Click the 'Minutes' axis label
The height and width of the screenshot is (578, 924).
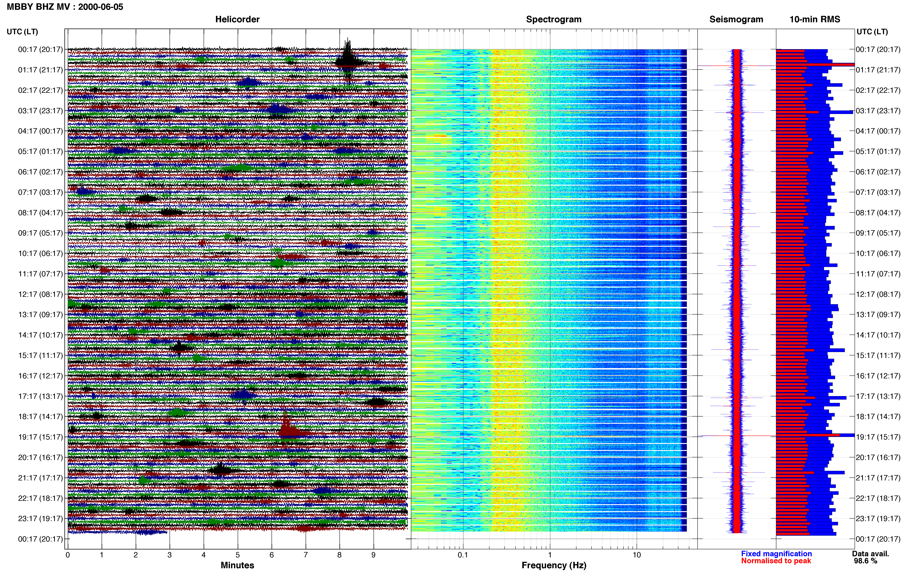(237, 565)
